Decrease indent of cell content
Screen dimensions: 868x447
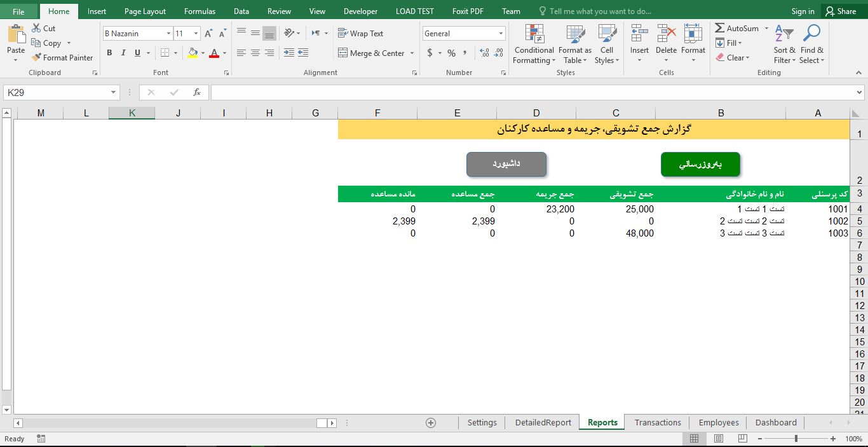(x=288, y=53)
